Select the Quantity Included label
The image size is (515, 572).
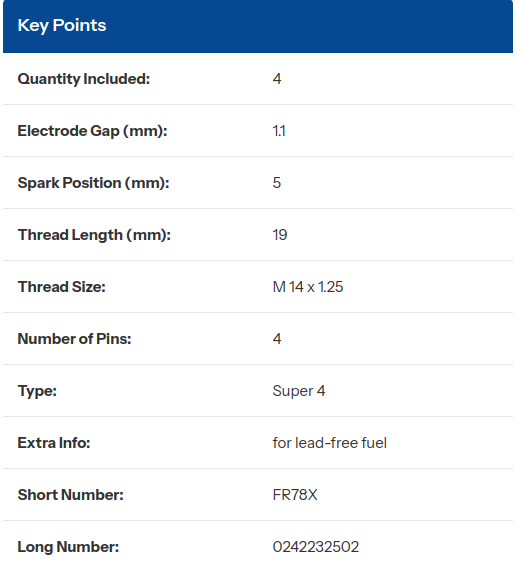(84, 79)
